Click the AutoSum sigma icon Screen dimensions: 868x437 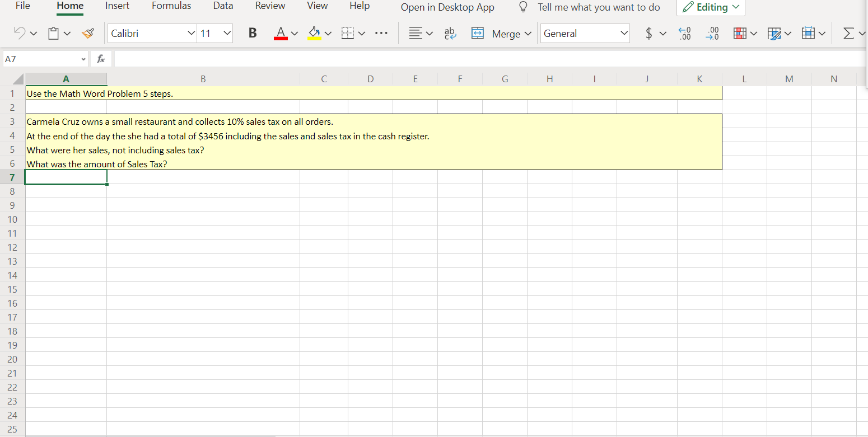coord(847,33)
